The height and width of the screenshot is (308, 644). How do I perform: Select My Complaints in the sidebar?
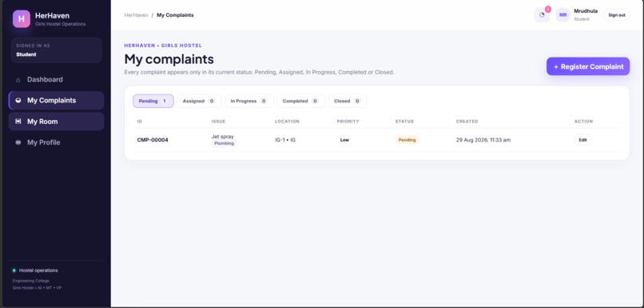coord(56,100)
